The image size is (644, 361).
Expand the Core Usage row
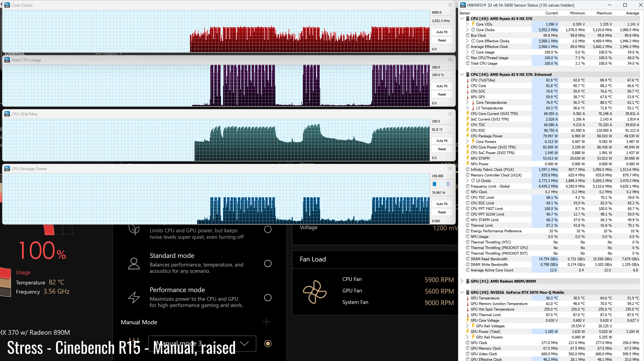click(x=467, y=52)
